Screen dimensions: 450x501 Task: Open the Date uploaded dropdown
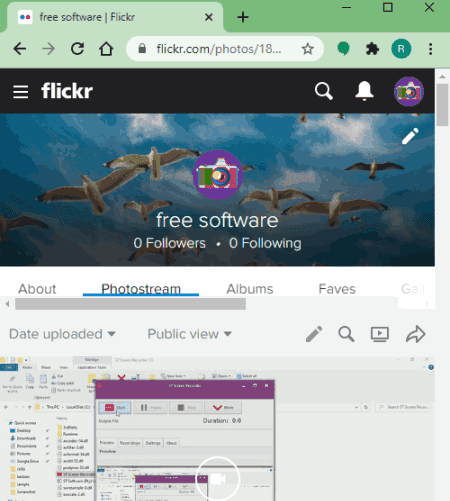point(62,334)
